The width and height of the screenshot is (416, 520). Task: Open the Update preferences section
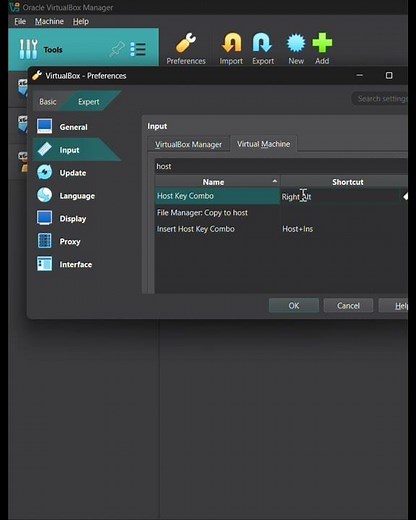coord(77,173)
